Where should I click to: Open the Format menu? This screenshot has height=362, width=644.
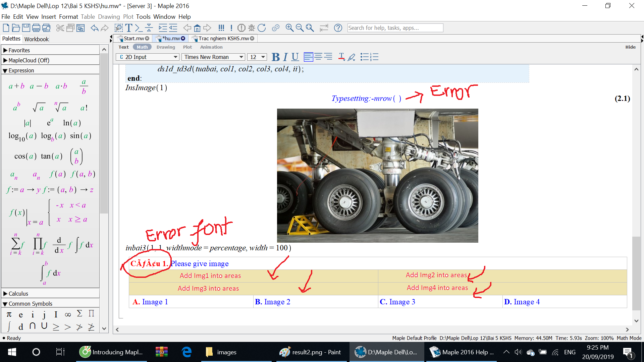[x=68, y=16]
